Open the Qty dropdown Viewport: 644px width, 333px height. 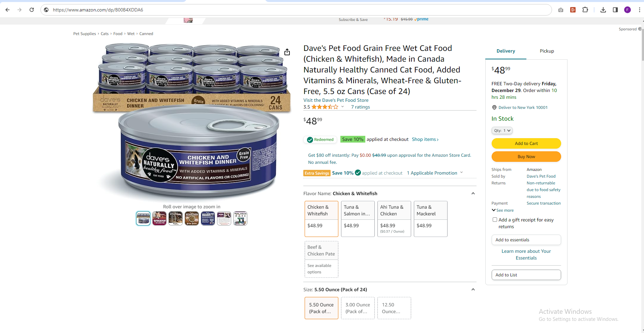502,130
